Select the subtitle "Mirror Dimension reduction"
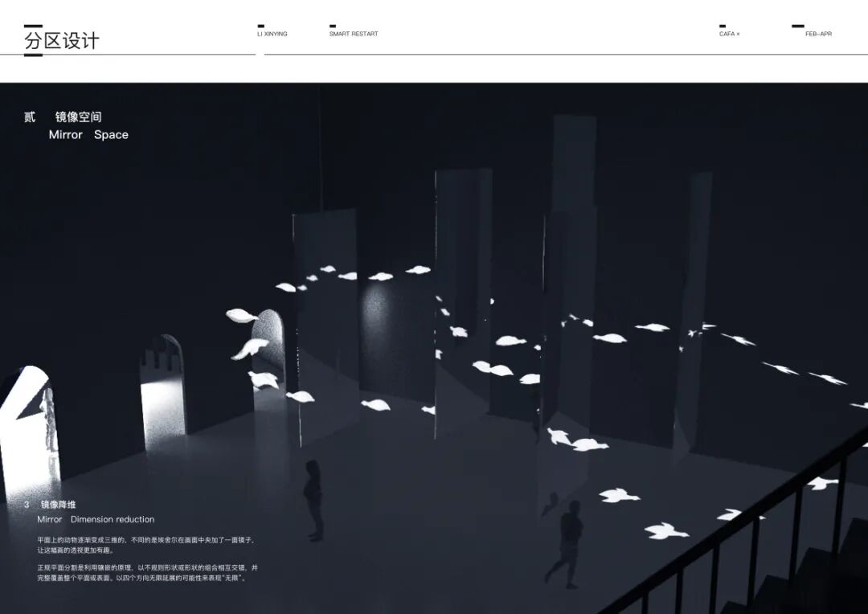The width and height of the screenshot is (868, 614). (96, 519)
